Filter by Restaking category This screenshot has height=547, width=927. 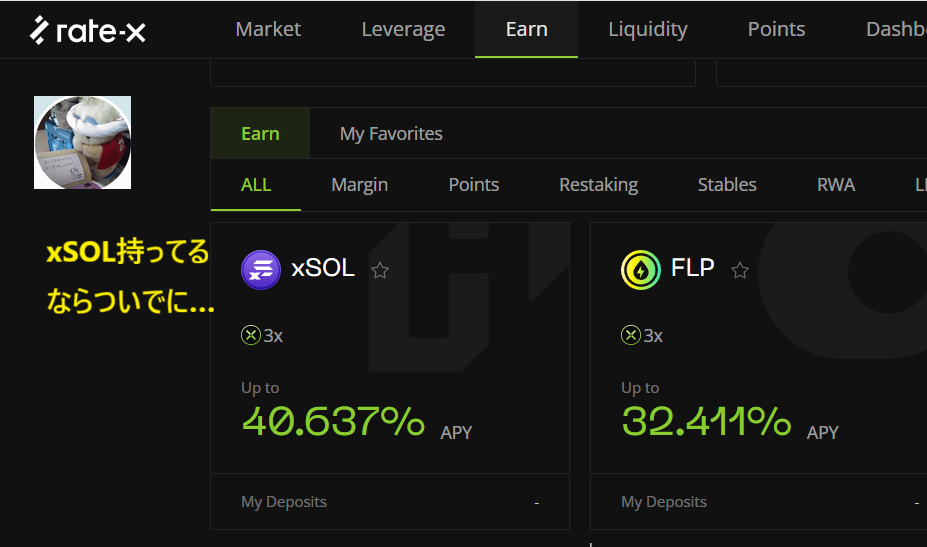[x=598, y=185]
